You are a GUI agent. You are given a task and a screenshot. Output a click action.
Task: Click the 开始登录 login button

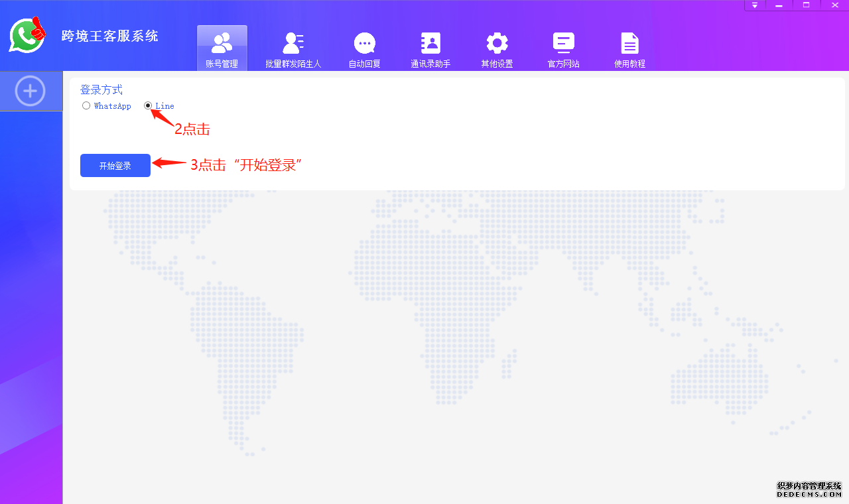115,165
